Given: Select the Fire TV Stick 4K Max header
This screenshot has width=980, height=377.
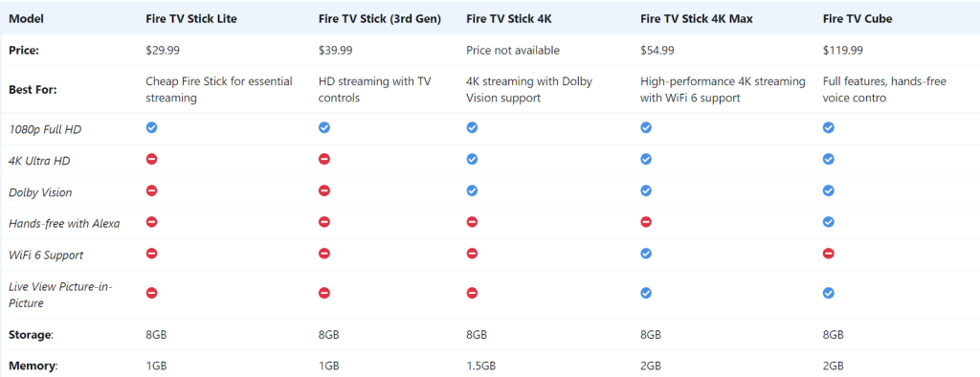Looking at the screenshot, I should (697, 19).
